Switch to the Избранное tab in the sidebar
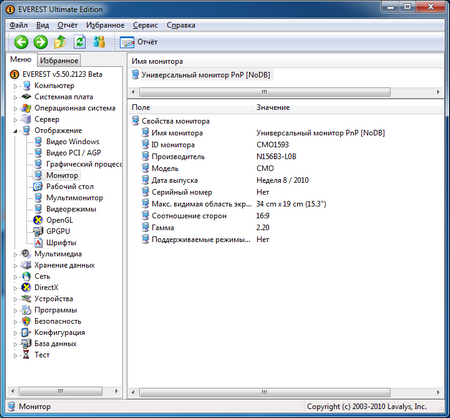Image resolution: width=450 pixels, height=418 pixels. (59, 61)
